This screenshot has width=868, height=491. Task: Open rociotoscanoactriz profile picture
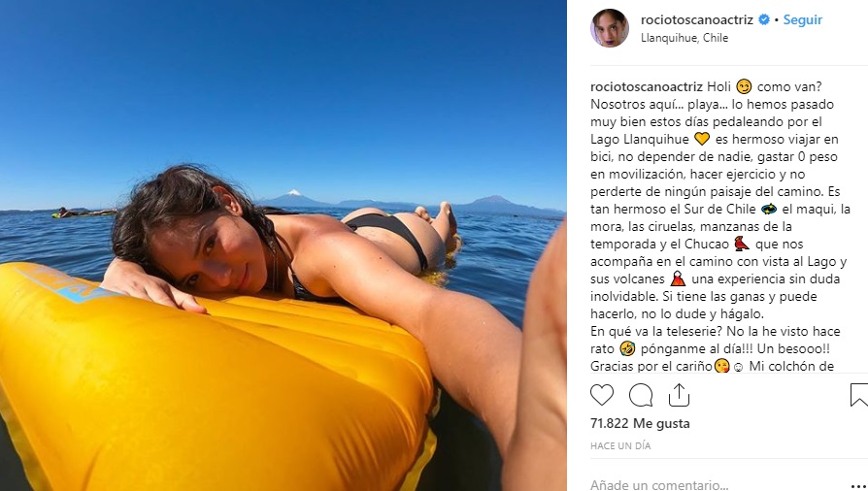pos(610,28)
